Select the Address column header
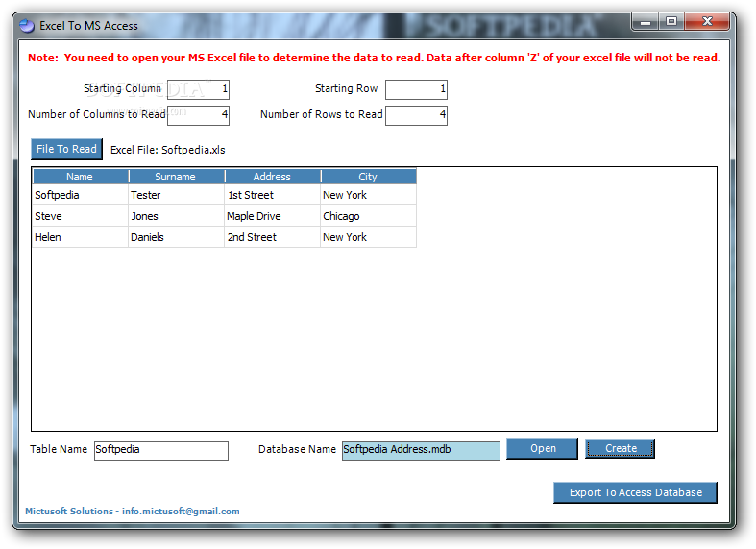This screenshot has height=549, width=756. pyautogui.click(x=273, y=177)
